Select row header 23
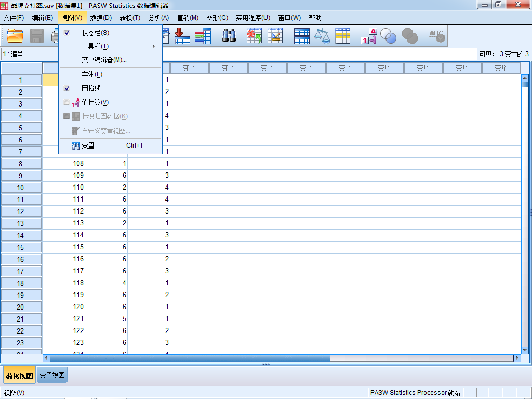 tap(21, 343)
